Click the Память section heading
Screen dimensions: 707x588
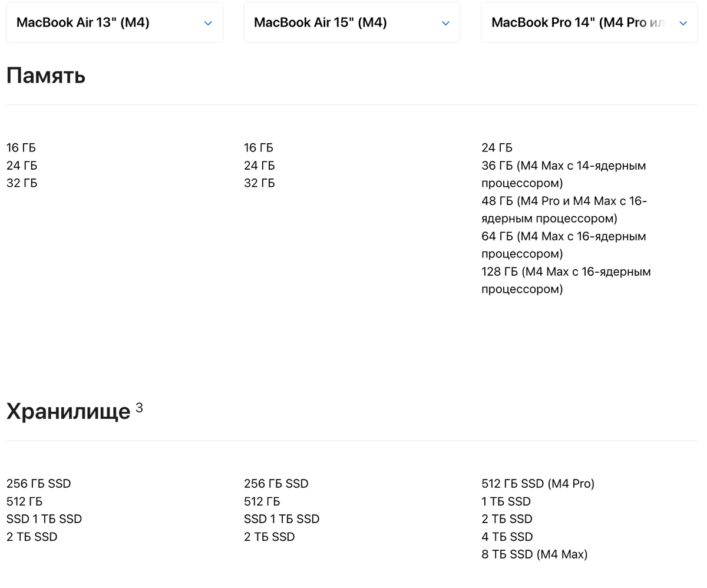(x=46, y=75)
